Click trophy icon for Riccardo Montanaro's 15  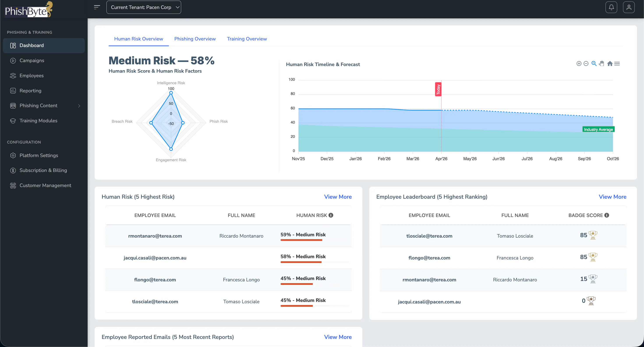(593, 279)
